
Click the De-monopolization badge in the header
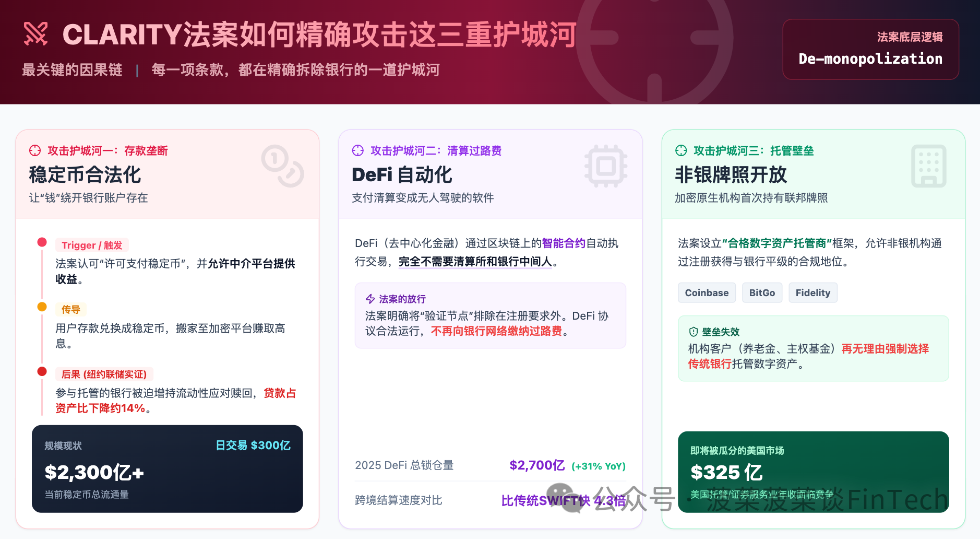870,50
